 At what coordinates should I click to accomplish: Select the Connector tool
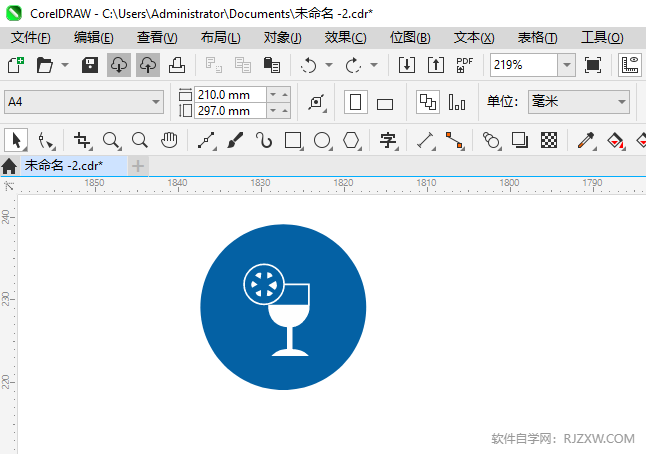(455, 140)
